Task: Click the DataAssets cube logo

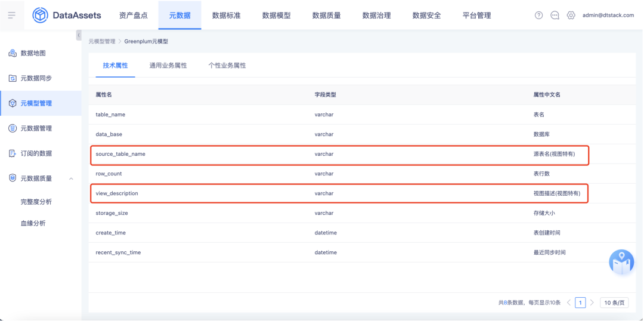Action: coord(41,16)
